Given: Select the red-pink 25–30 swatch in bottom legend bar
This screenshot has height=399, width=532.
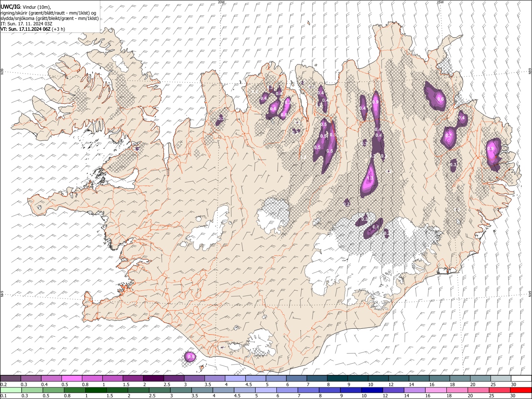Looking at the screenshot, I should click(x=500, y=390).
